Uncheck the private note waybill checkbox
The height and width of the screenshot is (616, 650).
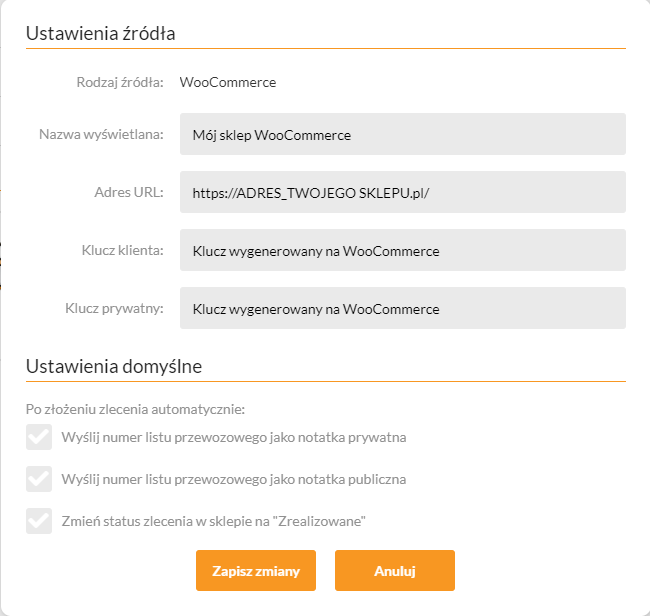pyautogui.click(x=39, y=437)
